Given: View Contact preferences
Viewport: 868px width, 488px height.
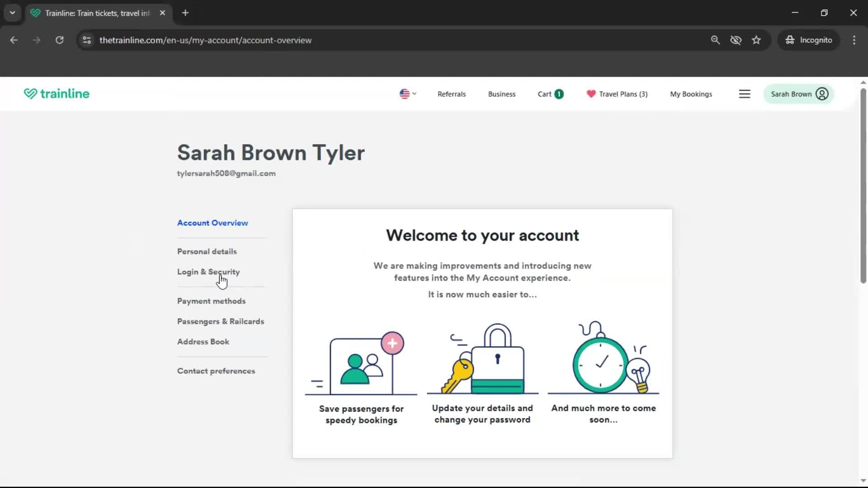Looking at the screenshot, I should (x=216, y=371).
